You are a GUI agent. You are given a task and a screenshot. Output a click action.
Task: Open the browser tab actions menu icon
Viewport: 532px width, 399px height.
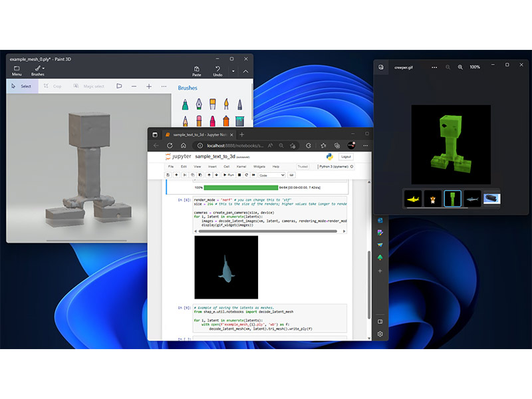(155, 135)
